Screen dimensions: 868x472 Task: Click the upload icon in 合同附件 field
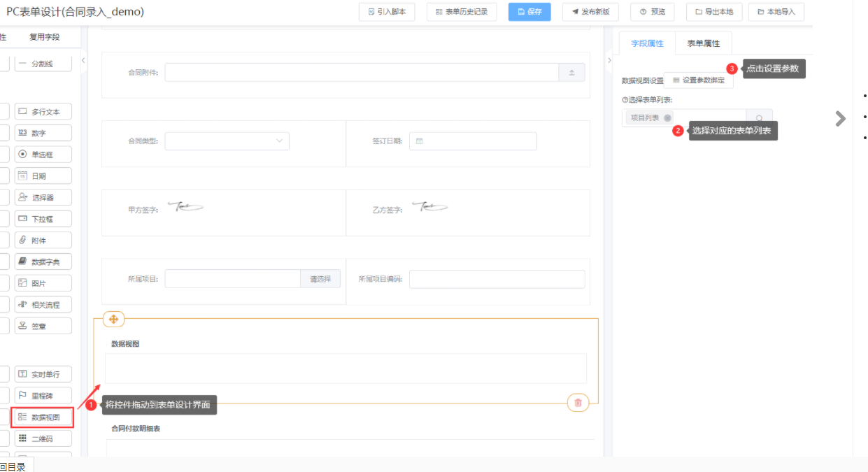pyautogui.click(x=571, y=73)
